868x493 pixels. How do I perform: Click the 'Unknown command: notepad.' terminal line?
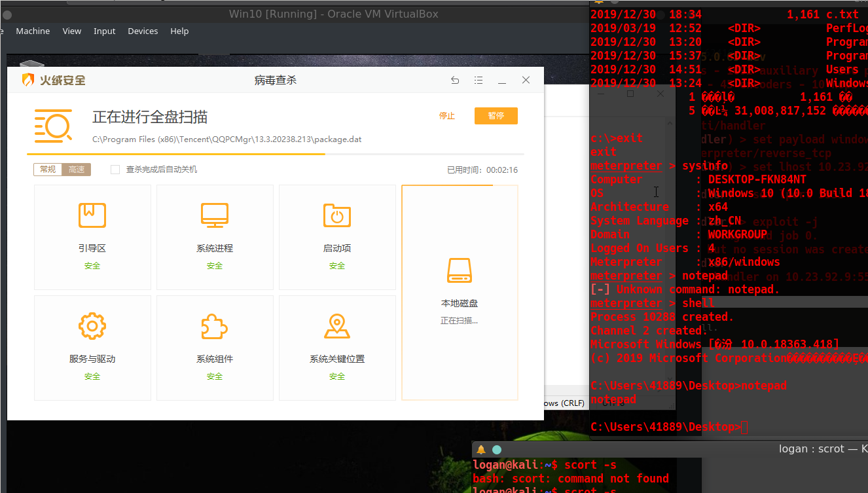click(685, 289)
